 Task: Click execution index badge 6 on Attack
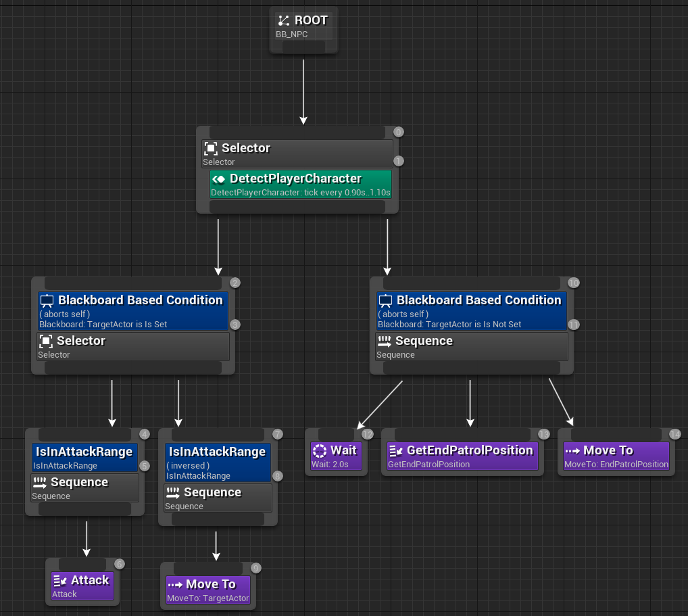120,564
